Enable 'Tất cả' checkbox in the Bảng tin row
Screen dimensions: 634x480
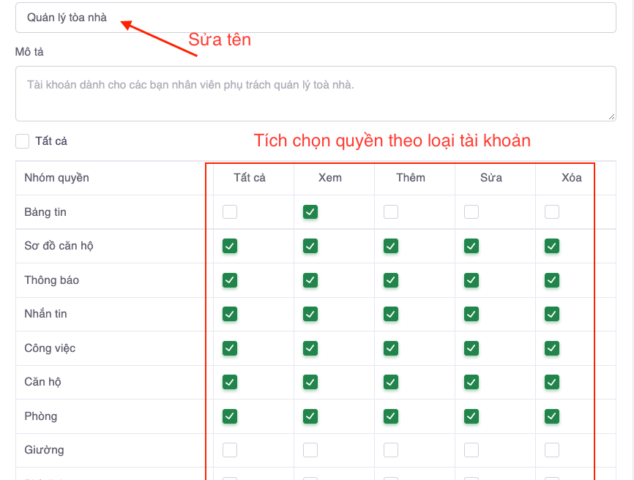coord(230,212)
